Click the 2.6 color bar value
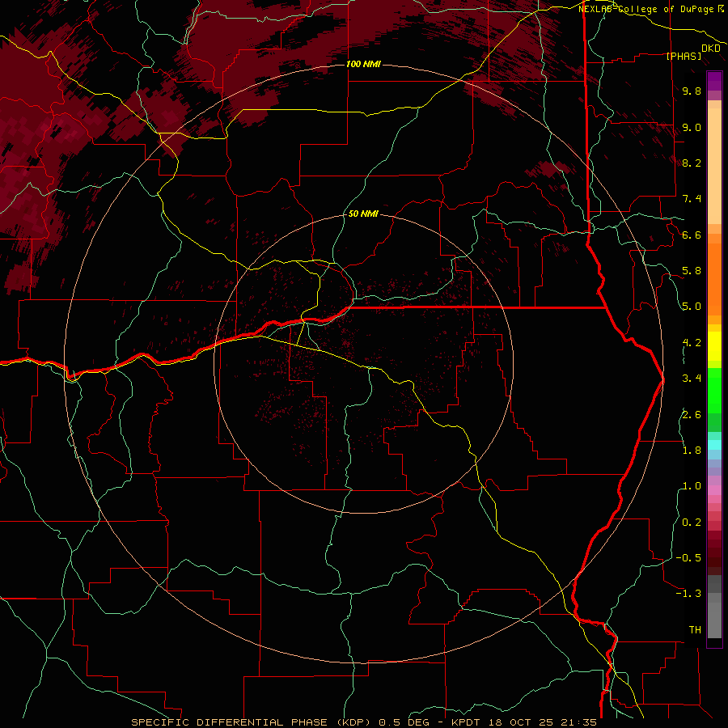Viewport: 728px width, 728px height. (692, 415)
